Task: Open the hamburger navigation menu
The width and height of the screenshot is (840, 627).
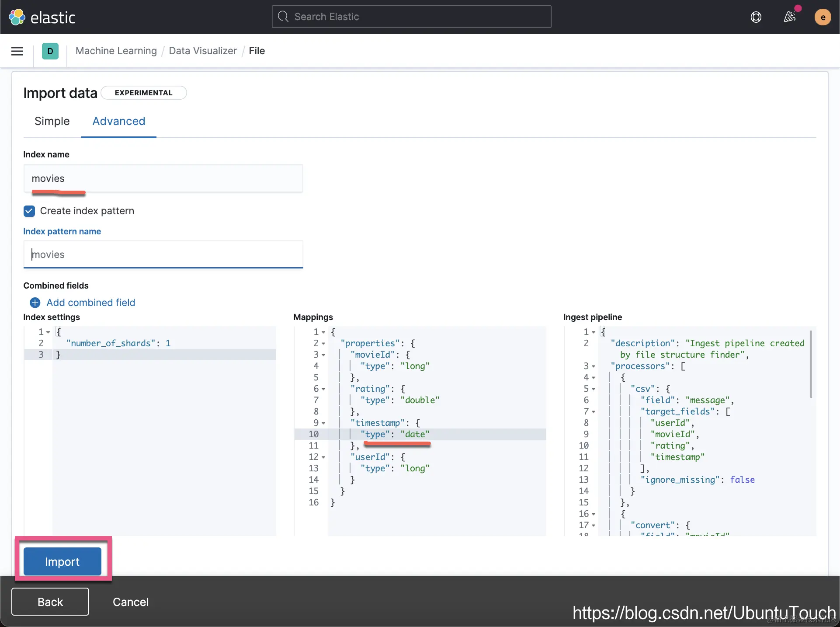Action: [x=17, y=51]
